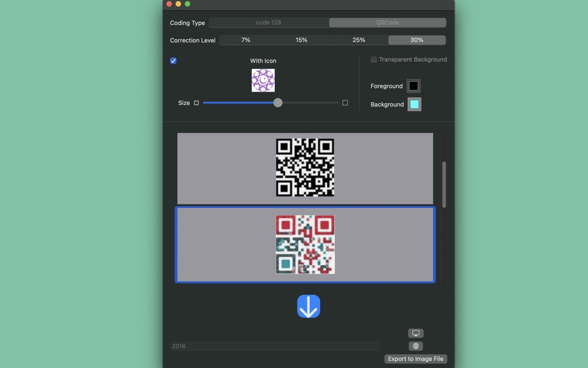The height and width of the screenshot is (368, 588).
Task: Enable Transparent Background checkbox
Action: click(x=374, y=59)
